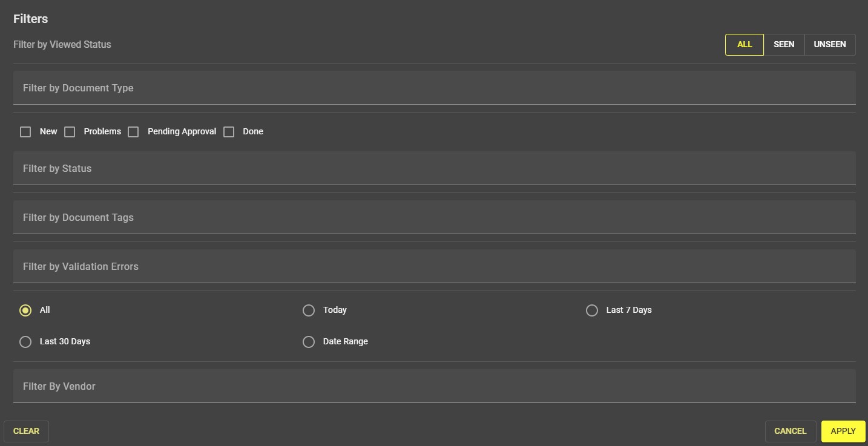Choose the Last 7 Days option

tap(592, 310)
